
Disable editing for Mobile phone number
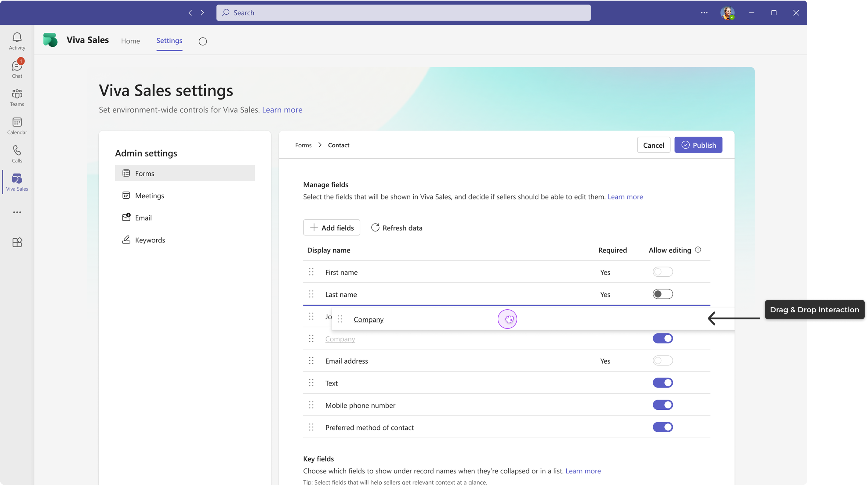[x=663, y=405]
